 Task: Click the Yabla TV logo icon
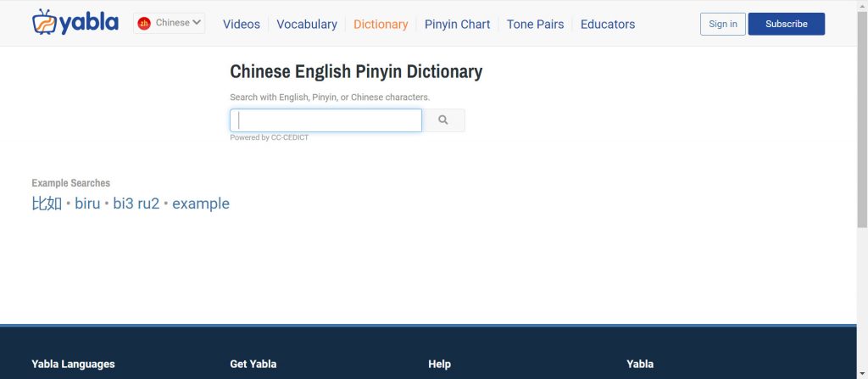tap(45, 22)
